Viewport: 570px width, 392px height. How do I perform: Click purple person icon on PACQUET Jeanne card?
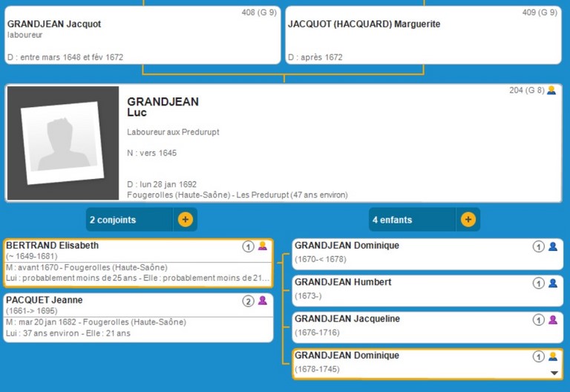262,301
